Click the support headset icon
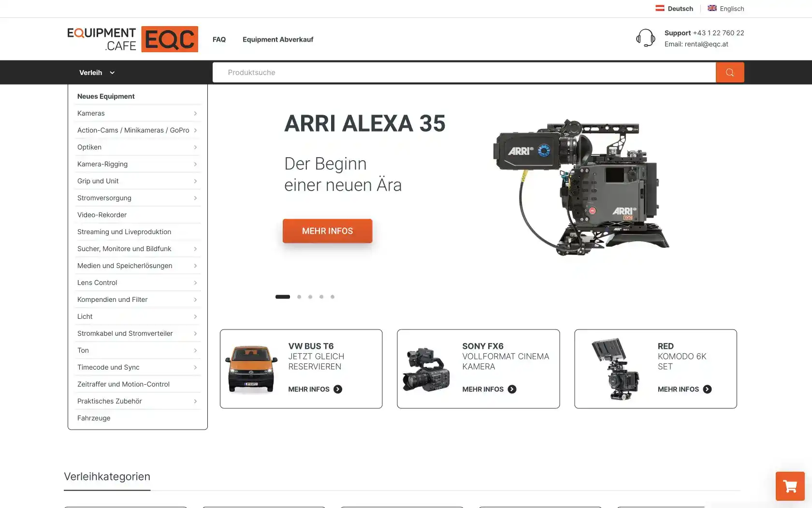 (x=645, y=38)
